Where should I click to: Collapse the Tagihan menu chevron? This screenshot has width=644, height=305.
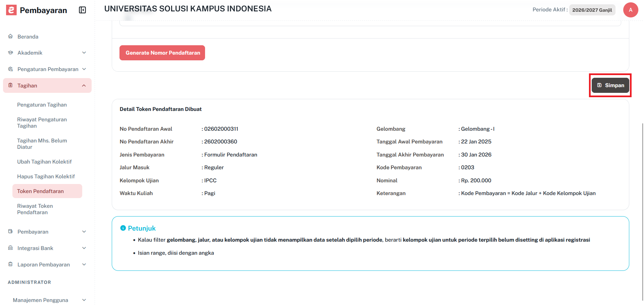[x=84, y=85]
